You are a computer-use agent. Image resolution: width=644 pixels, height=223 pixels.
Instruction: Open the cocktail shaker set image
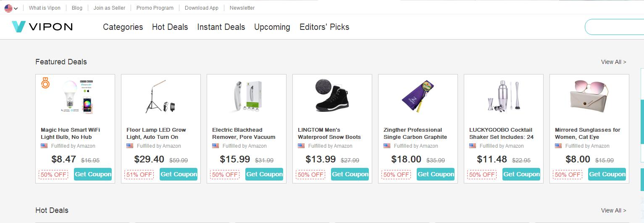(x=503, y=96)
